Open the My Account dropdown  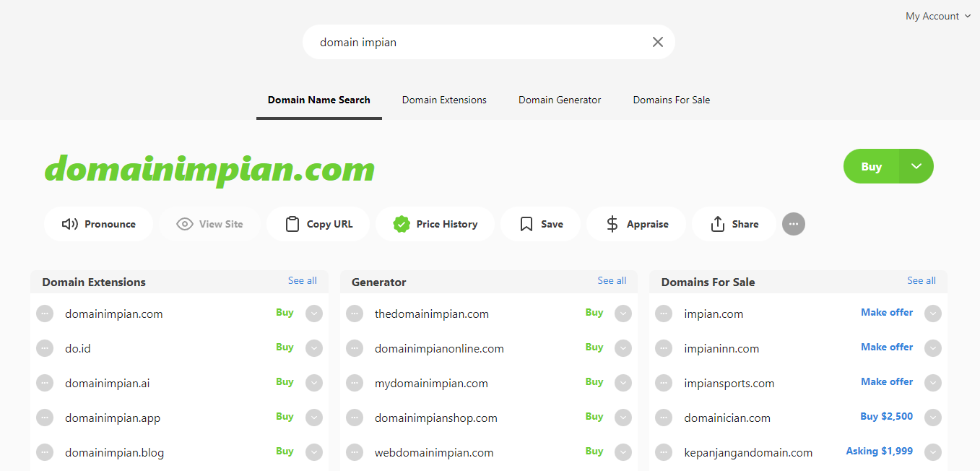(937, 15)
